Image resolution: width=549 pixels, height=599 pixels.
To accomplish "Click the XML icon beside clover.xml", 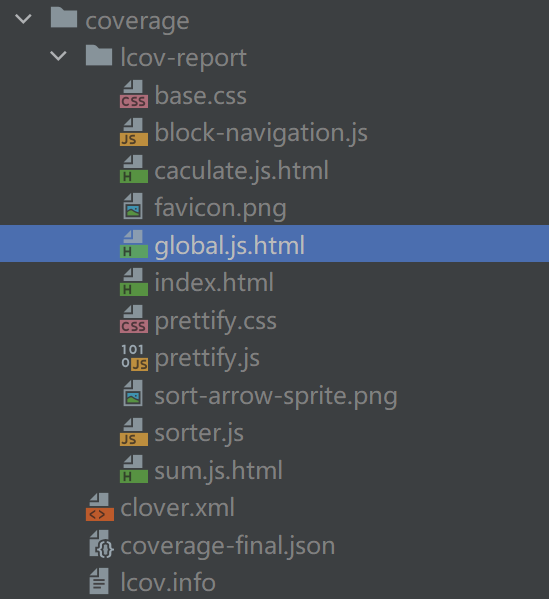I will coord(100,507).
